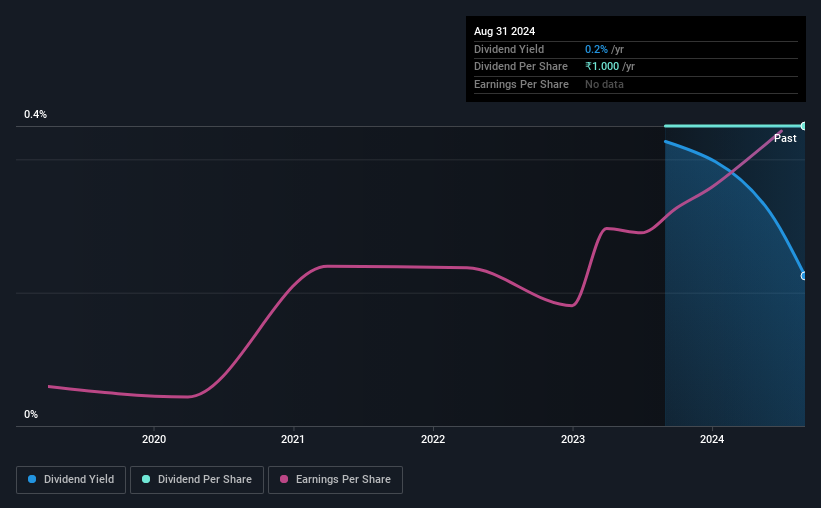Click the blue Dividend Yield legend dot
821x508 pixels.
32,479
